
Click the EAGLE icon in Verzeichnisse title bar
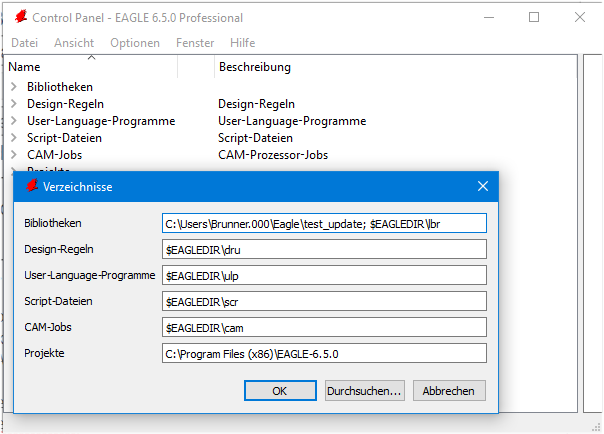(x=32, y=186)
